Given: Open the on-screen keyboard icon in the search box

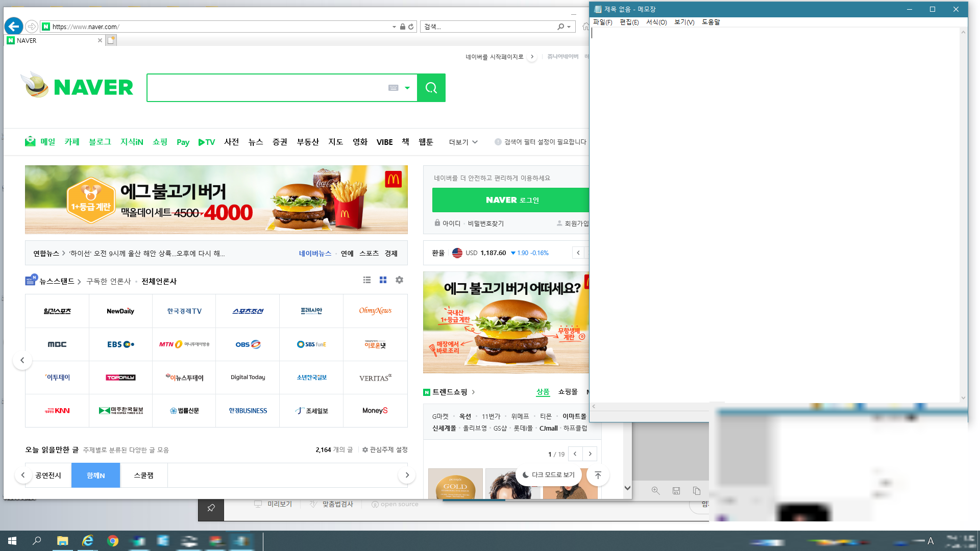Looking at the screenshot, I should point(393,88).
